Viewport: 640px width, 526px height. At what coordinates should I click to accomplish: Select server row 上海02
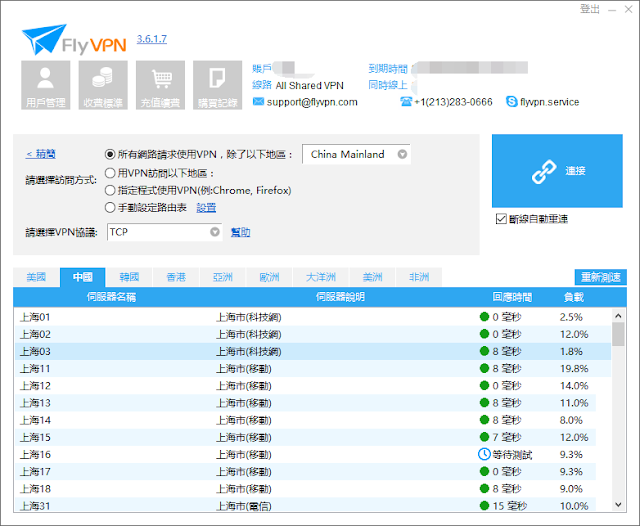pos(313,334)
